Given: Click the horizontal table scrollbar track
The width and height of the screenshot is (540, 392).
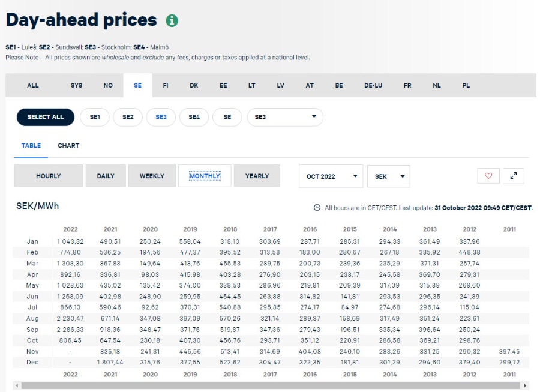Looking at the screenshot, I should [270, 385].
